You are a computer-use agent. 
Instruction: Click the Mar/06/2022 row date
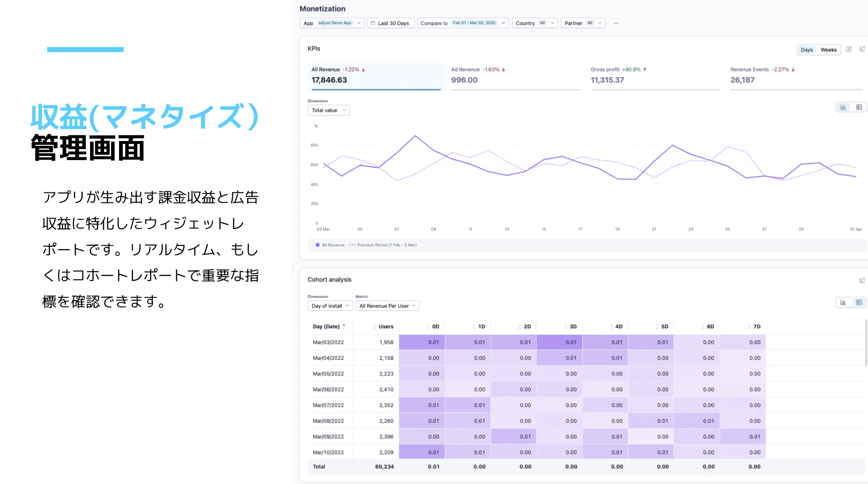(x=328, y=389)
